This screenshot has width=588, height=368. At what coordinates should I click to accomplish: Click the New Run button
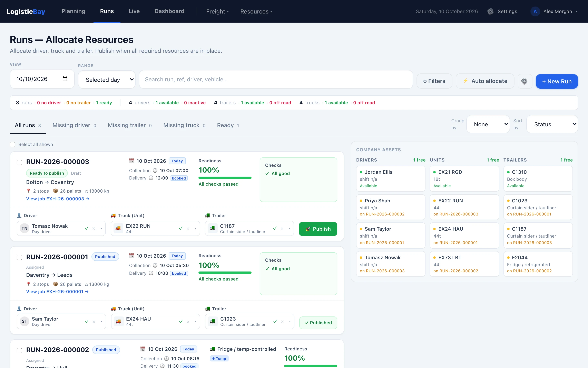557,81
